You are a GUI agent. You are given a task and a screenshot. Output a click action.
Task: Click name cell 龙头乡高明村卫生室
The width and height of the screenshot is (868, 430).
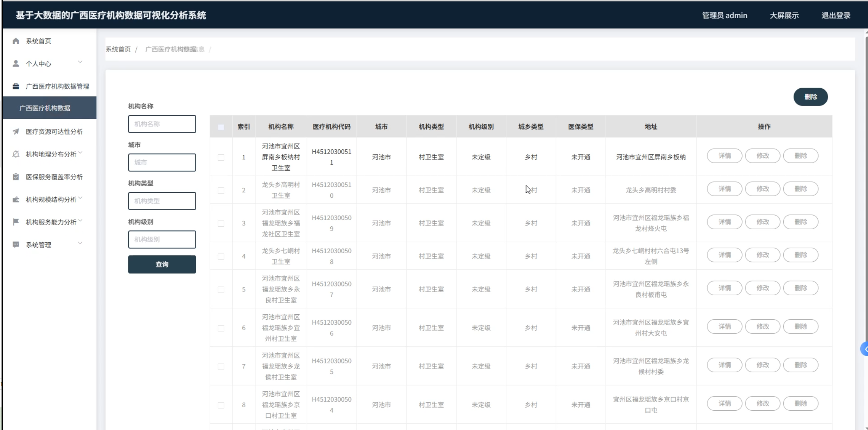click(x=281, y=190)
